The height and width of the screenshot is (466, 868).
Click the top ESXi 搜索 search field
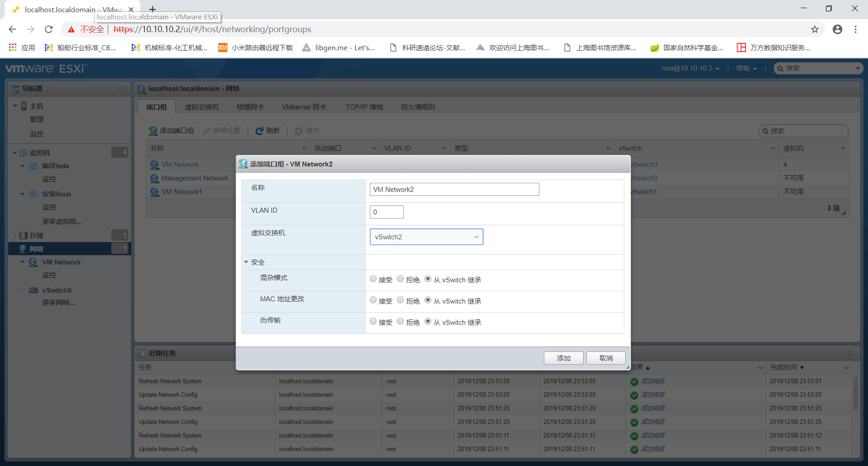tap(818, 68)
